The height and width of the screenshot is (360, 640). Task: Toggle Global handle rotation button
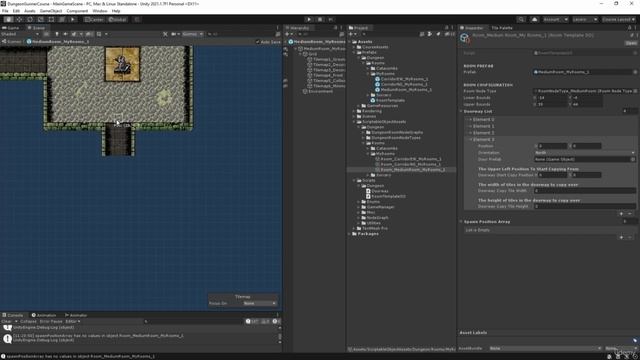pos(118,19)
